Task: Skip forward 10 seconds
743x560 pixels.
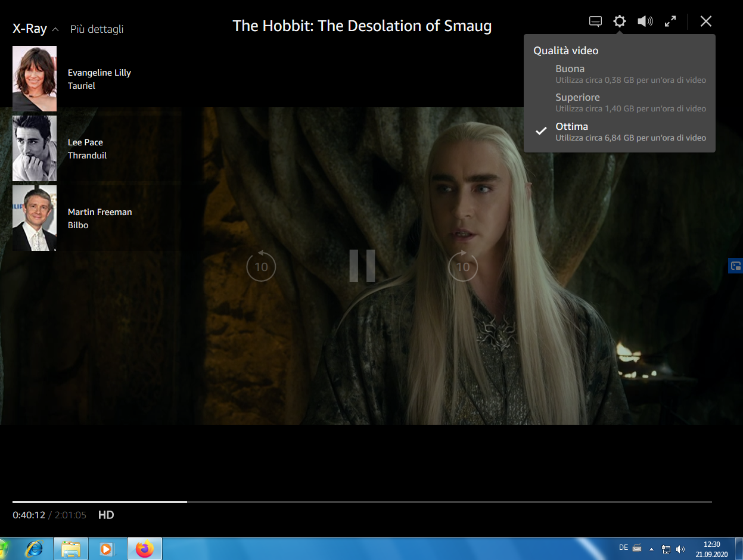Action: [x=463, y=266]
